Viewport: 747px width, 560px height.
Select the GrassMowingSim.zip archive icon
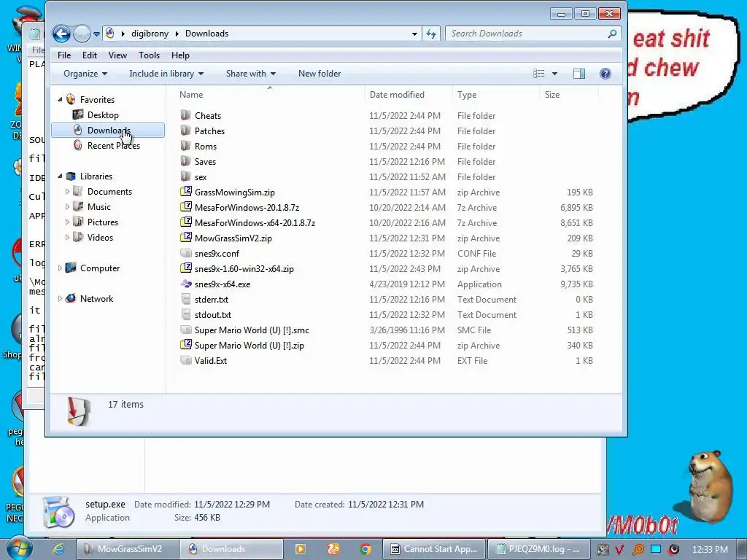click(x=186, y=192)
